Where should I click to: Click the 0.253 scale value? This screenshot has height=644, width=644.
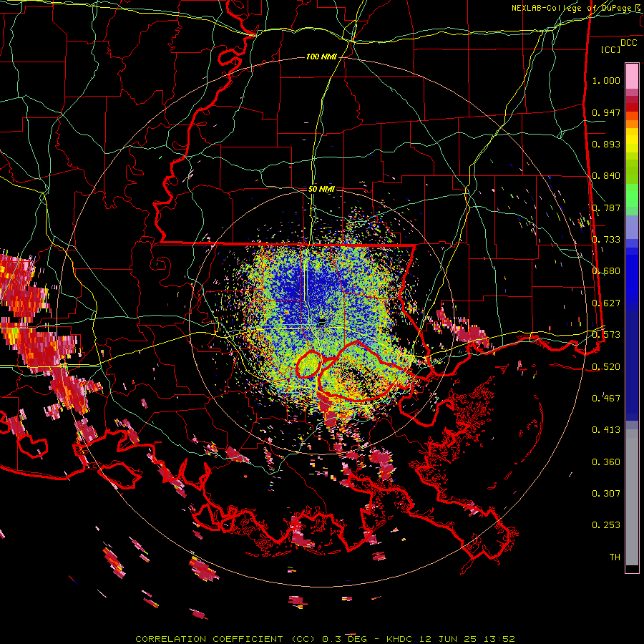606,525
